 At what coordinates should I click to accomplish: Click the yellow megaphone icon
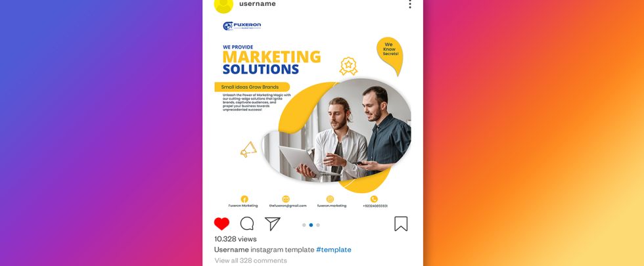click(248, 150)
